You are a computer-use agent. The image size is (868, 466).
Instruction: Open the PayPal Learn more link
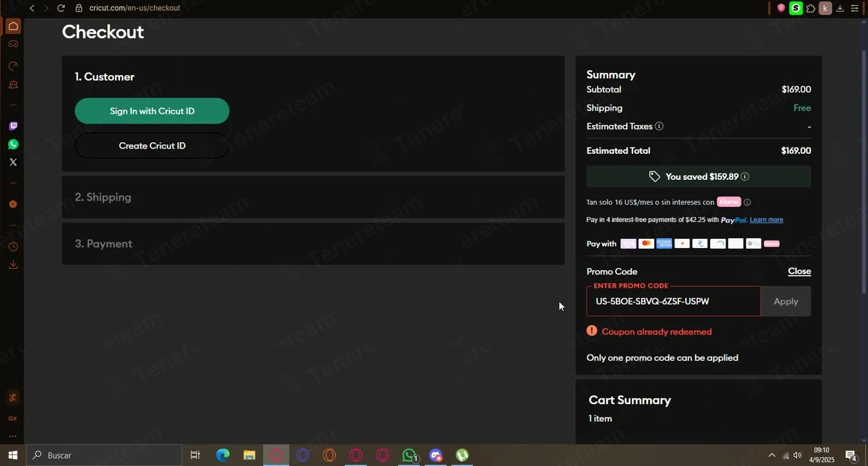point(766,220)
